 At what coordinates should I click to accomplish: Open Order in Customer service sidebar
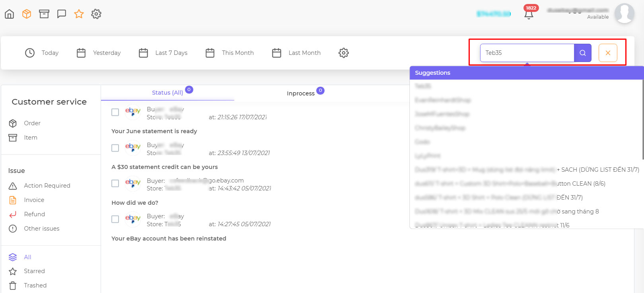click(x=32, y=123)
